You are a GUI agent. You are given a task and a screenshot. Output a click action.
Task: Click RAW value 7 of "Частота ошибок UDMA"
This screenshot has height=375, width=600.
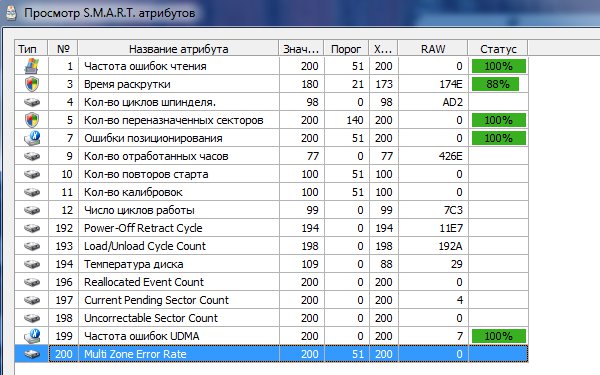point(460,336)
